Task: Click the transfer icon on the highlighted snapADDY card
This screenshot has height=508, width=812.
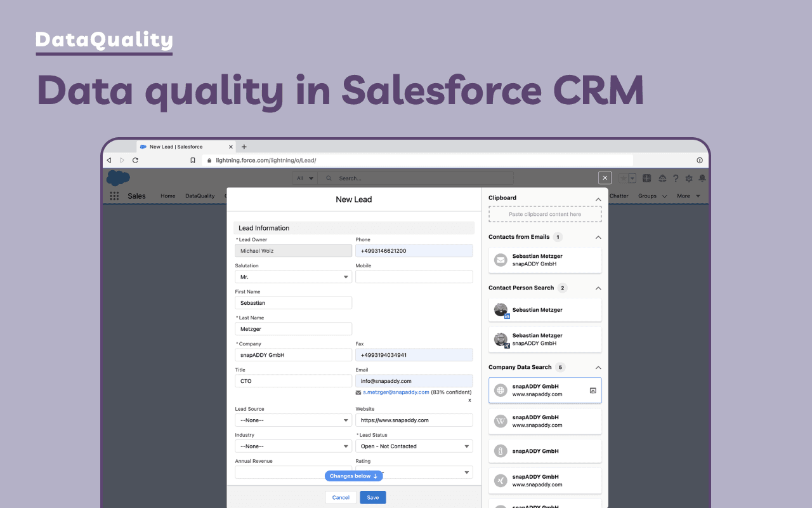Action: click(593, 391)
